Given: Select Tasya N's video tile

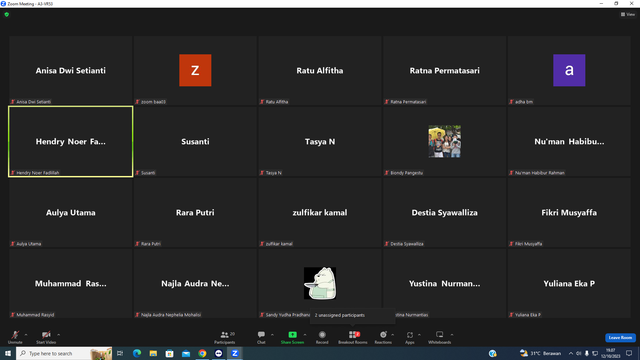Looking at the screenshot, I should click(x=320, y=142).
